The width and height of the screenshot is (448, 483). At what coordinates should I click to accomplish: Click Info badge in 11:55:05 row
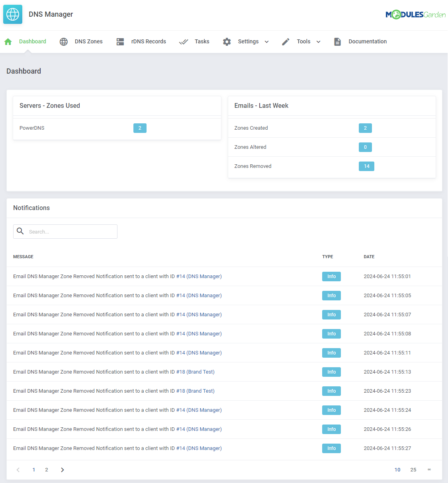coord(331,296)
